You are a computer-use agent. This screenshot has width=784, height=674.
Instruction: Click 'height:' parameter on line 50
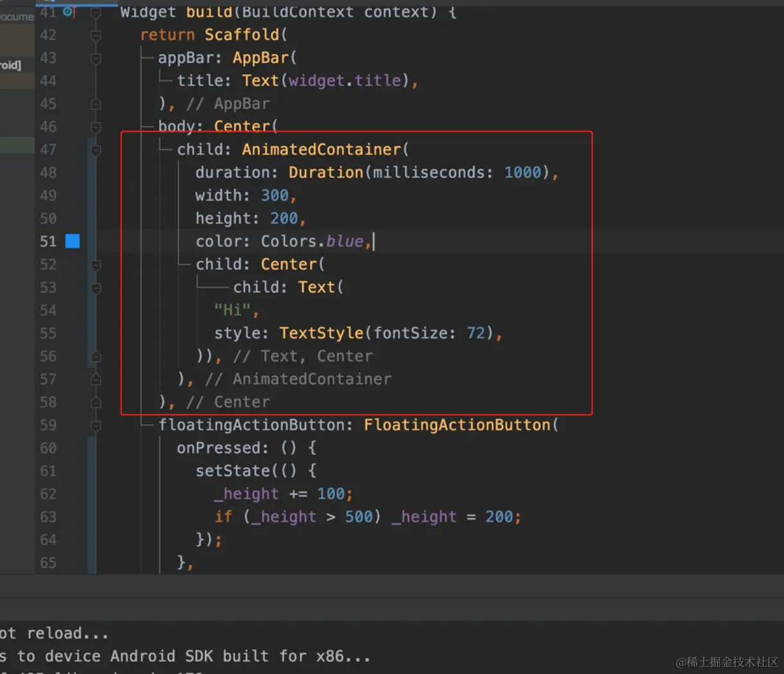(x=227, y=218)
